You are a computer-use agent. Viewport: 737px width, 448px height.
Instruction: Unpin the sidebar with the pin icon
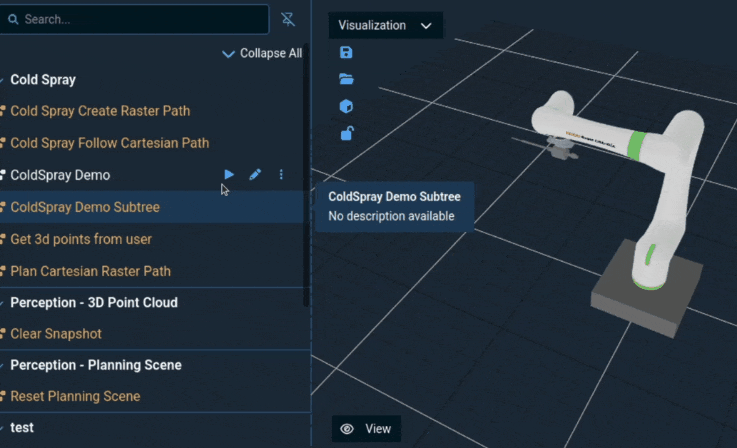pos(288,19)
